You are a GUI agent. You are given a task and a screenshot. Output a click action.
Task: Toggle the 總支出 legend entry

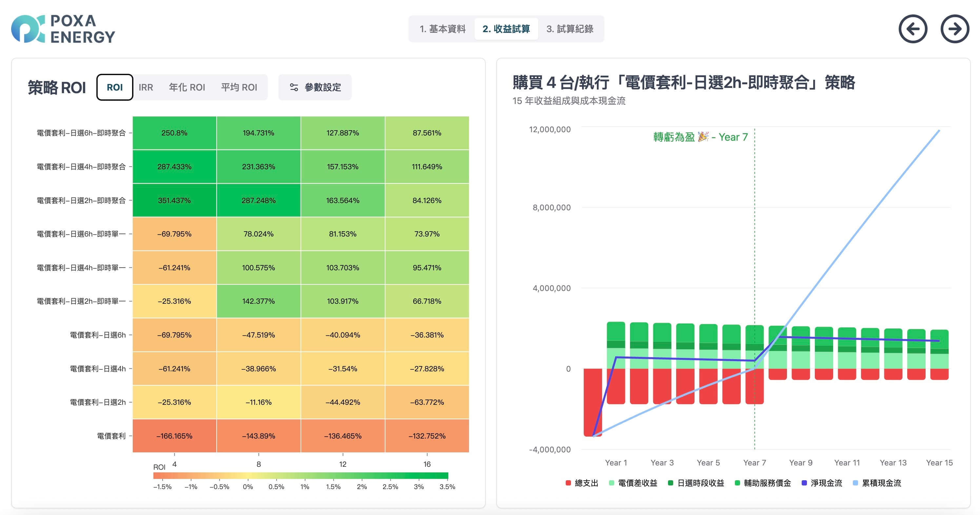[x=582, y=483]
